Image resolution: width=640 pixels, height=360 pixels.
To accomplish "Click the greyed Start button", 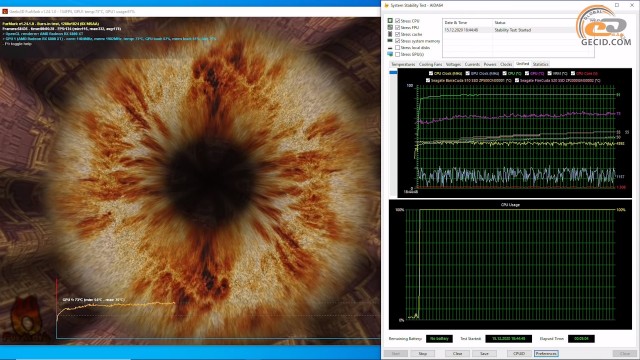I will [396, 353].
